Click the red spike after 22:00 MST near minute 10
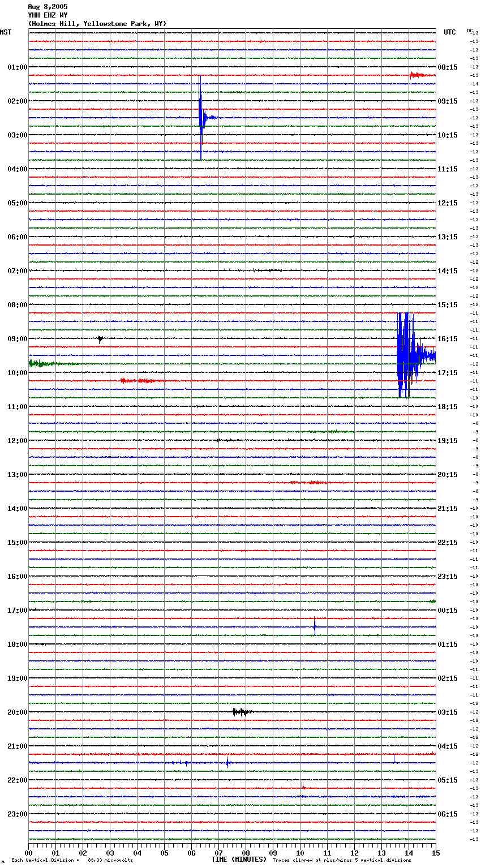Viewport: 481px width, 868px height. click(303, 785)
